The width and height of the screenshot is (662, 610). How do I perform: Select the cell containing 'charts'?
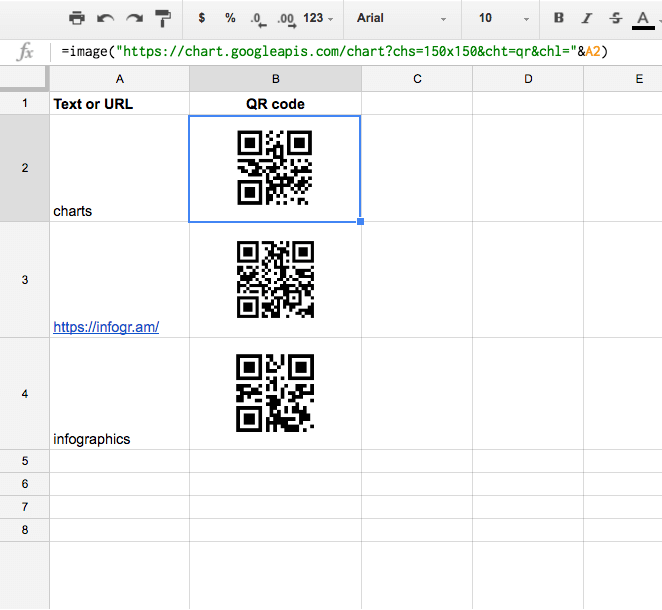tap(119, 168)
